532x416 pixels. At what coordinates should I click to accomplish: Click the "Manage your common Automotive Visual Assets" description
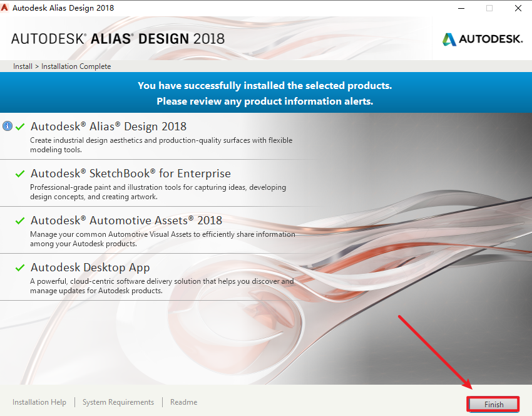click(x=163, y=239)
